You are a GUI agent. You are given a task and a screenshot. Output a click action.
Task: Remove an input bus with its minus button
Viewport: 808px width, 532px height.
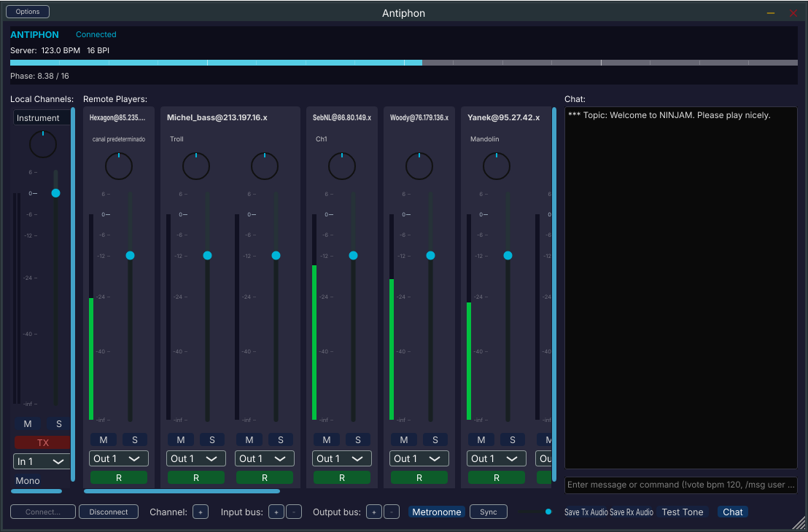pos(294,512)
